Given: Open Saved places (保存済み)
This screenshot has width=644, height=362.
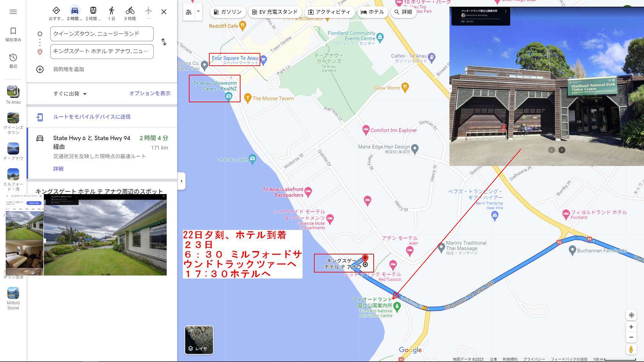Looking at the screenshot, I should pyautogui.click(x=13, y=35).
